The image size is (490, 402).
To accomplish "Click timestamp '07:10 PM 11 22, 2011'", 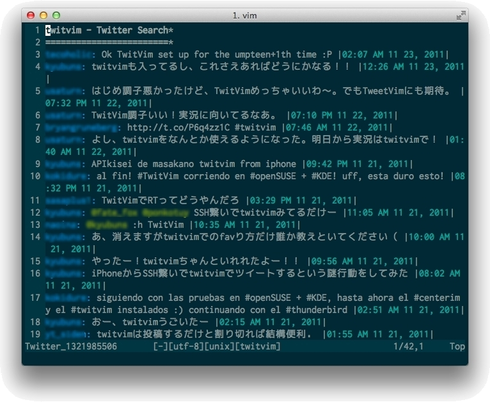I will coord(342,115).
